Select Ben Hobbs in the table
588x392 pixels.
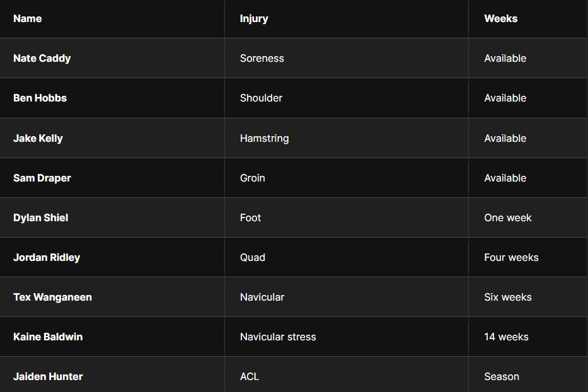(x=40, y=98)
